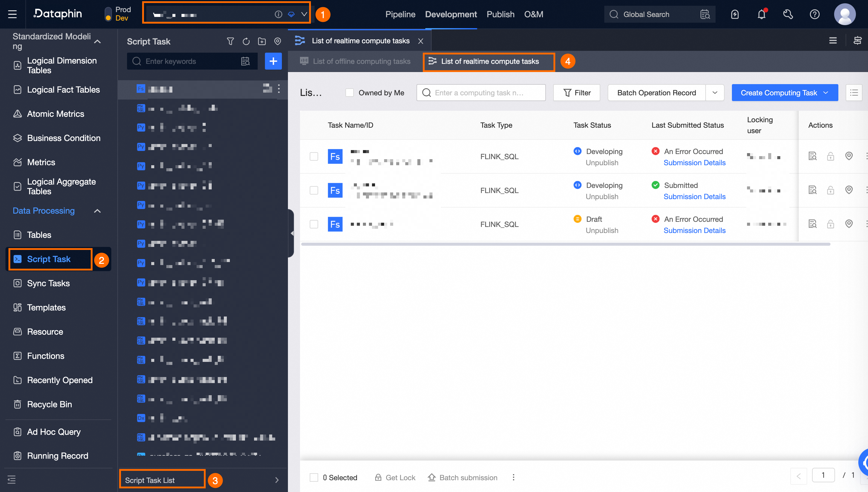This screenshot has height=492, width=868.
Task: Collapse the Data Processing section
Action: click(97, 211)
